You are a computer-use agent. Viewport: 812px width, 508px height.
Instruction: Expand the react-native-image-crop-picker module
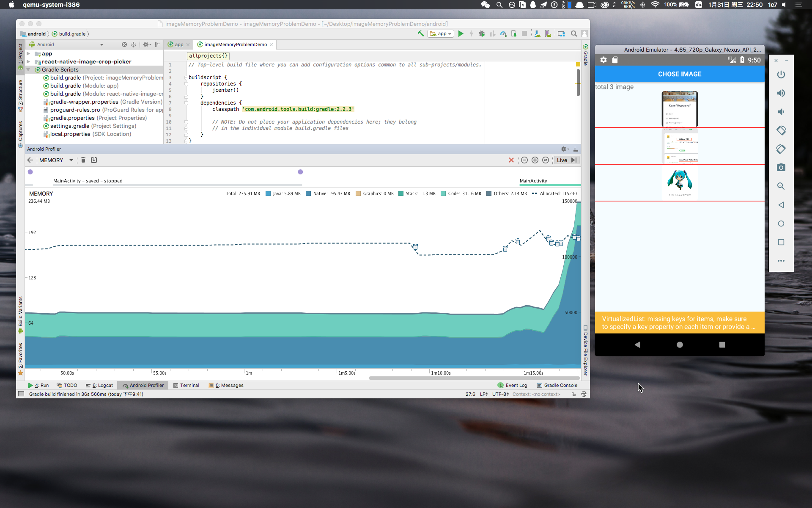coord(28,62)
